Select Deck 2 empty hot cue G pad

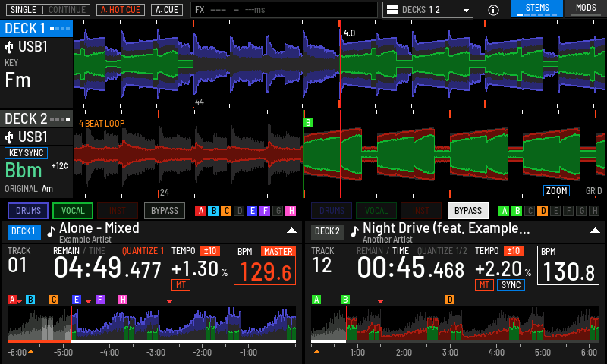coord(581,211)
